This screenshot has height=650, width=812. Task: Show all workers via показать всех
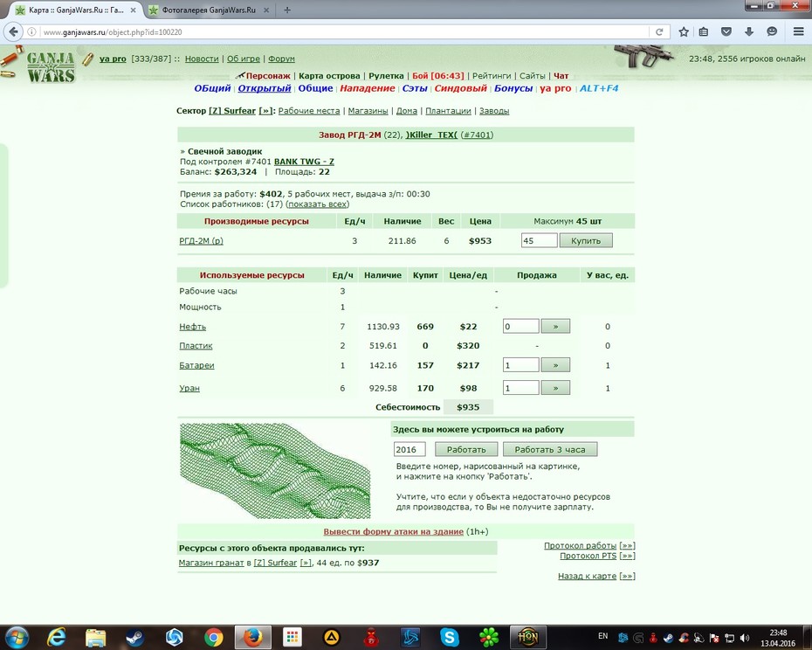(x=318, y=204)
